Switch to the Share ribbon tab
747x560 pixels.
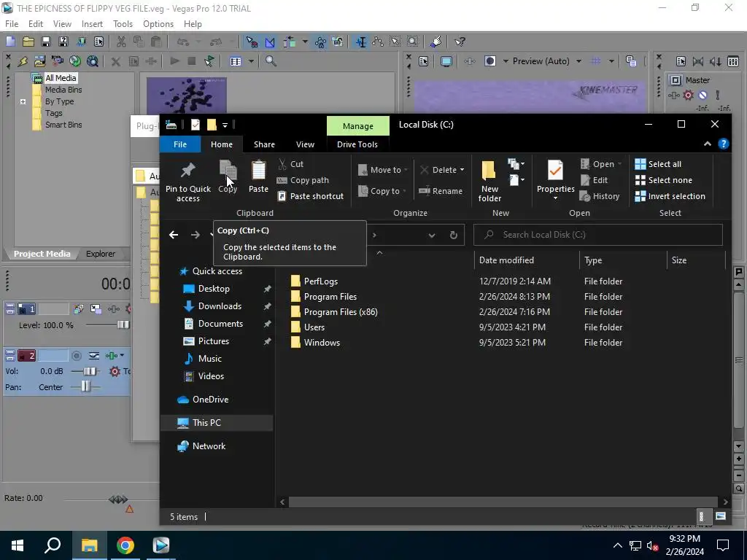(264, 144)
